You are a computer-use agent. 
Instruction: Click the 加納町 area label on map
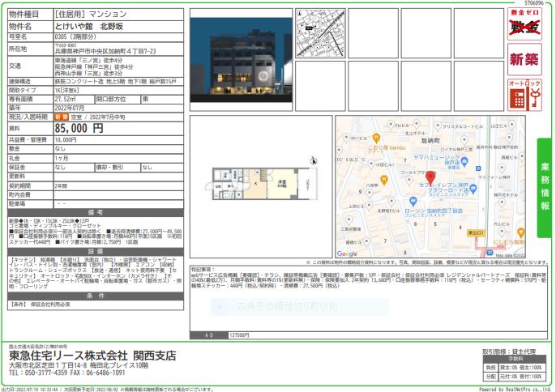point(430,141)
